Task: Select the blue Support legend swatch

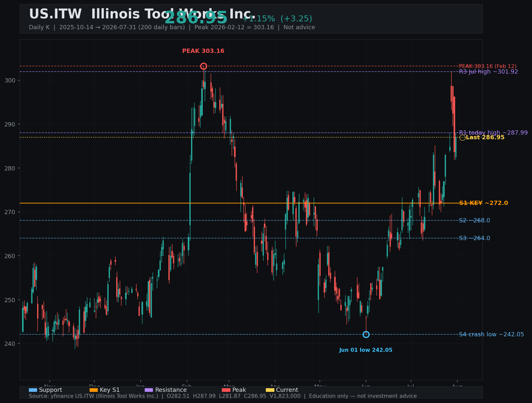Action: [x=33, y=390]
